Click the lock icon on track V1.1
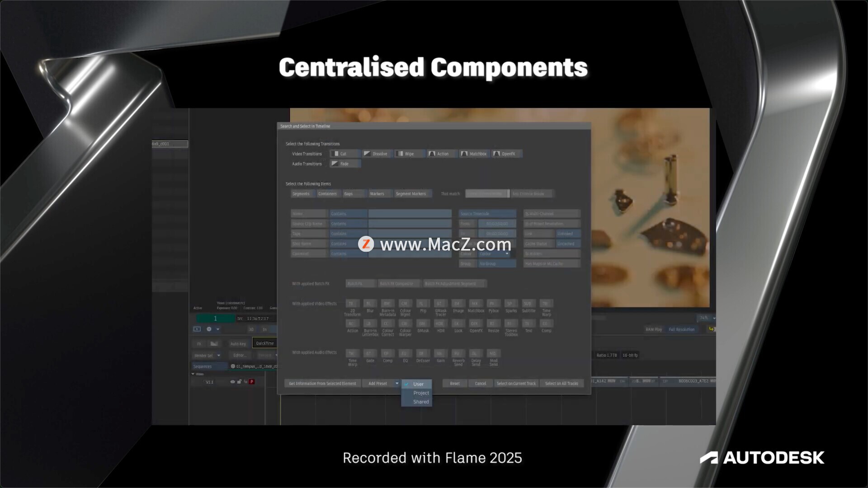Screen dimensions: 868x488 click(x=239, y=382)
